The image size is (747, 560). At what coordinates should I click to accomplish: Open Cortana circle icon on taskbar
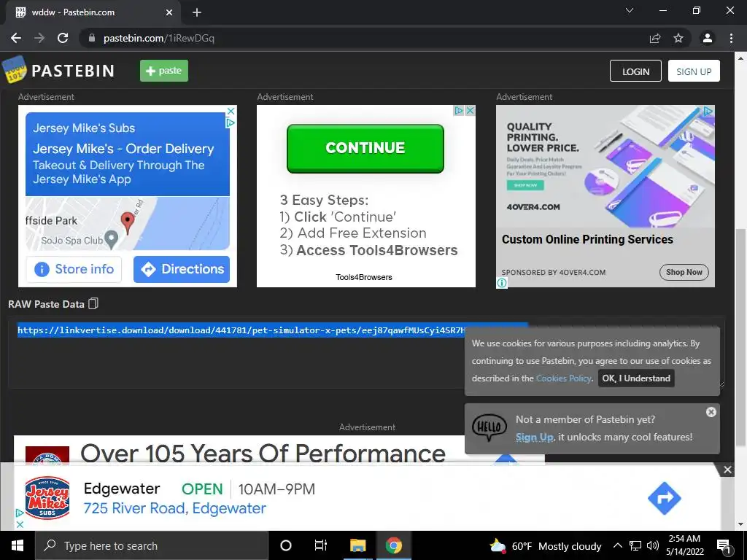point(285,545)
